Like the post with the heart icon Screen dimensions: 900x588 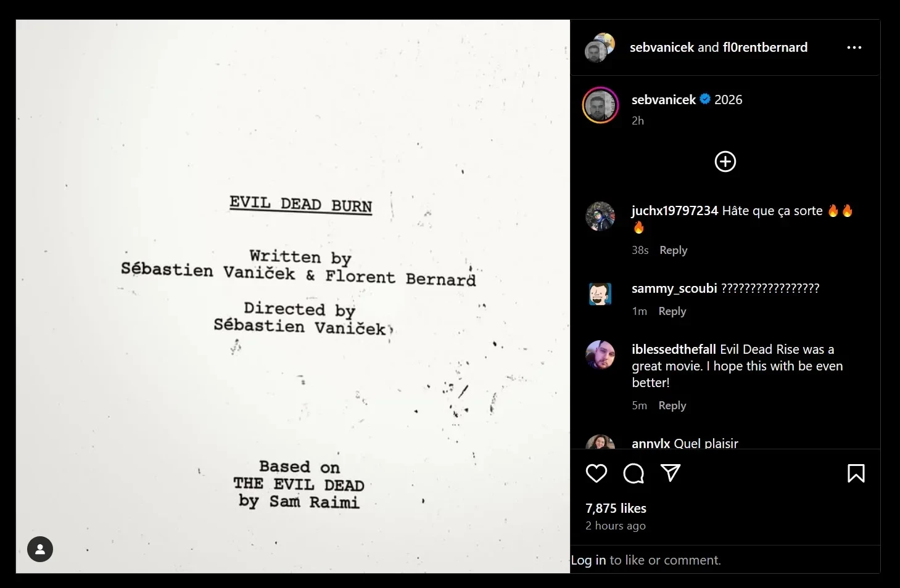coord(597,473)
